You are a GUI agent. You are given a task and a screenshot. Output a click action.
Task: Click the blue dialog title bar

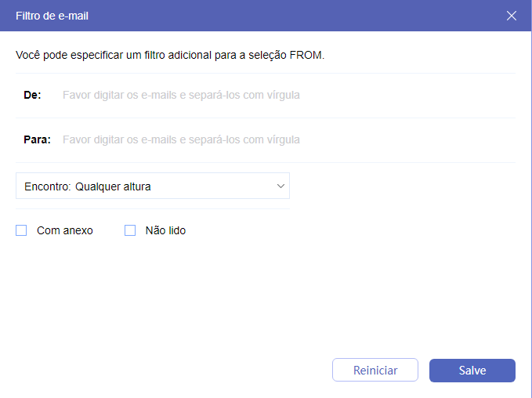point(274,16)
